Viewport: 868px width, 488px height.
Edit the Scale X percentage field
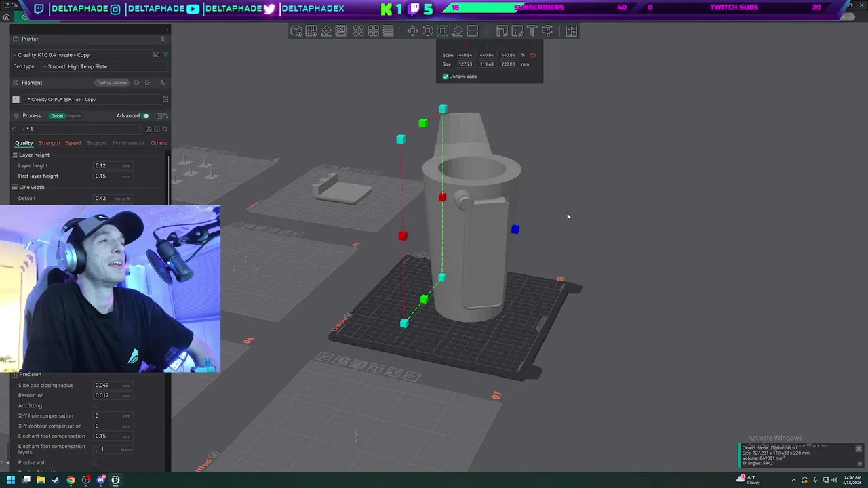coord(465,55)
